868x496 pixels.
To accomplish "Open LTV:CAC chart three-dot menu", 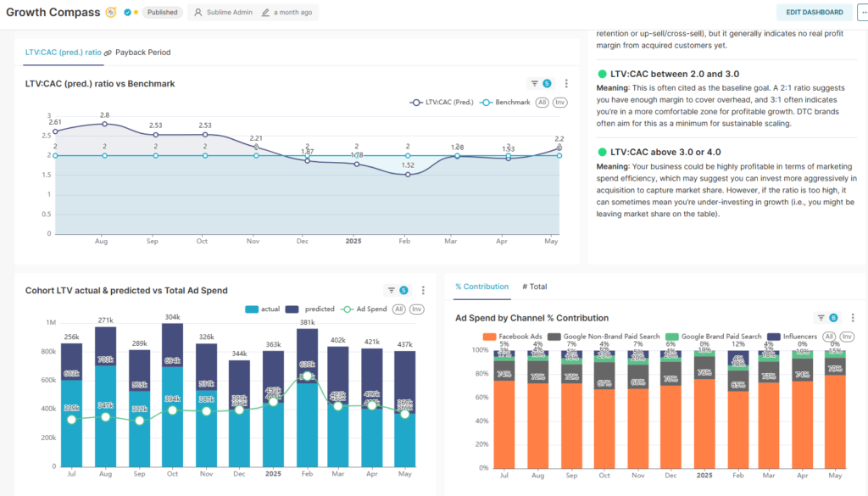I will tap(566, 83).
